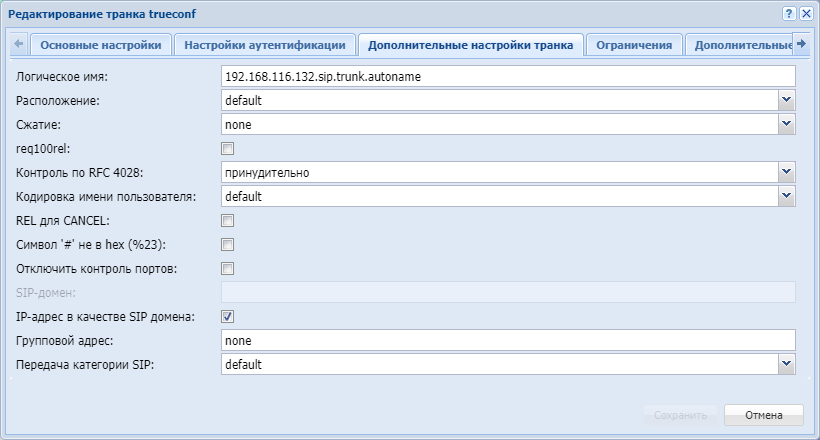
Task: Expand Передача категории SIP dropdown
Action: click(787, 364)
